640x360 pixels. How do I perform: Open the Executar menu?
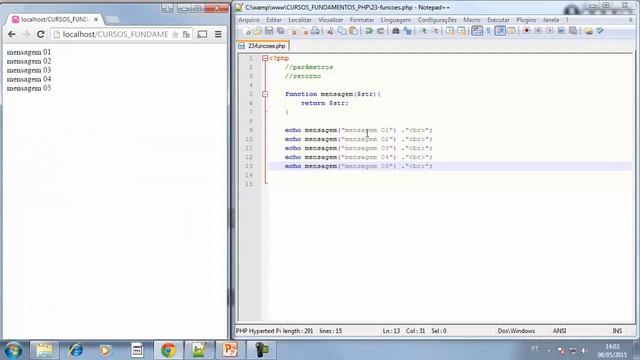(498, 20)
